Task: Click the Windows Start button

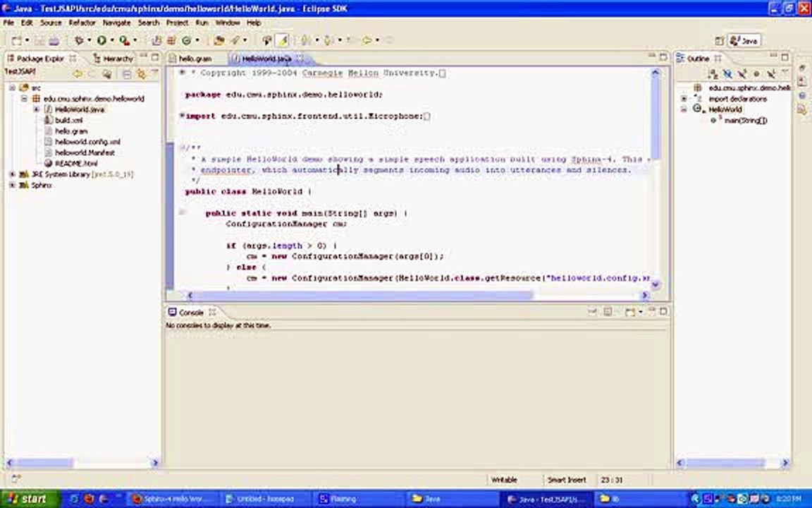Action: coord(30,499)
